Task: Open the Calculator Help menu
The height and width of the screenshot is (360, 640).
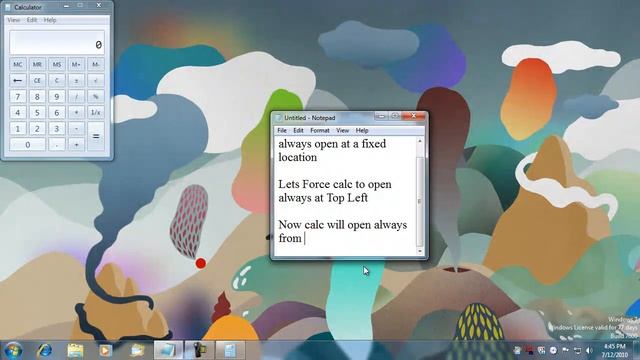Action: pos(50,20)
